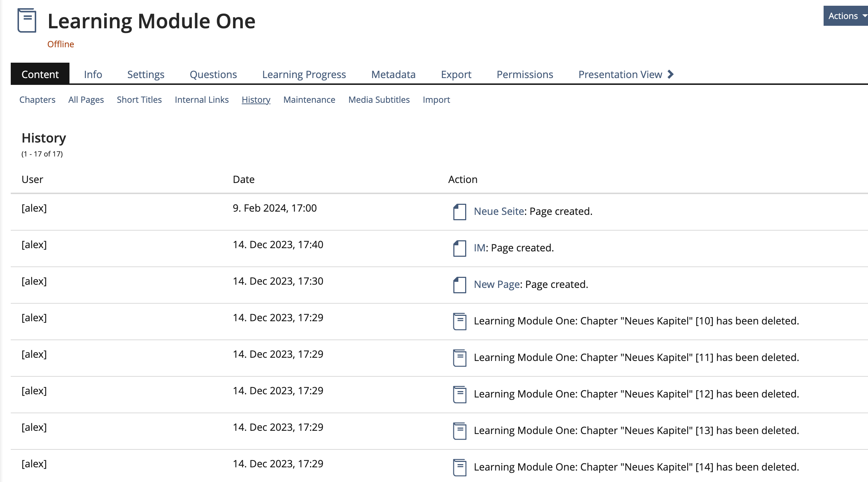
Task: Click the module icon for chapter [11] deletion
Action: 459,358
